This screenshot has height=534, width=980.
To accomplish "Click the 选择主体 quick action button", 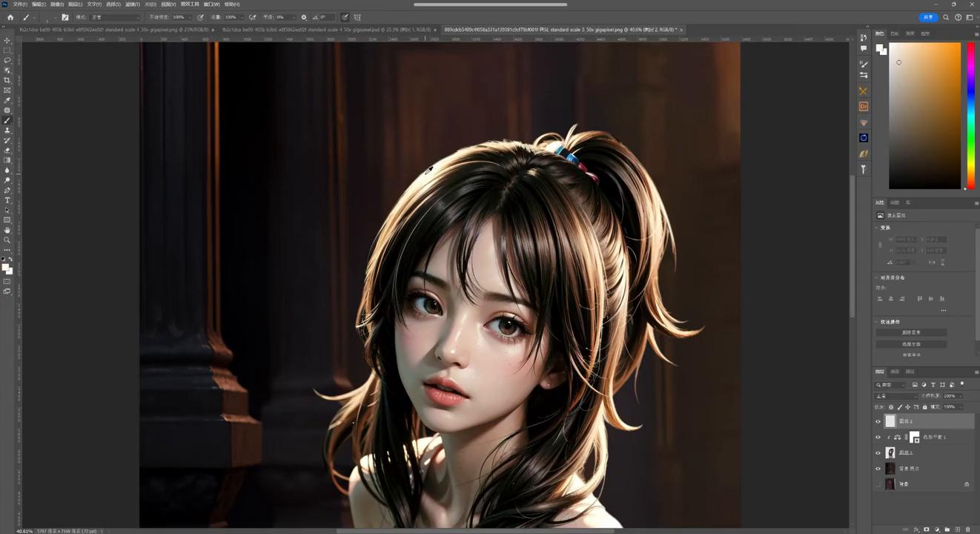I will point(911,344).
